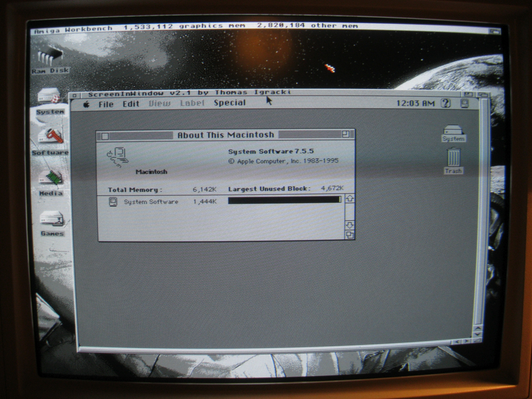The height and width of the screenshot is (399, 532).
Task: Open the Balloon Help question-mark menu
Action: 446,103
